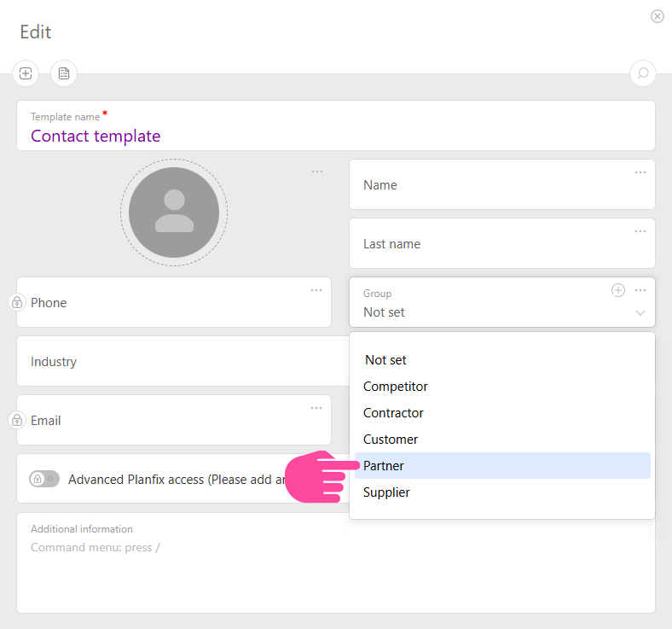Click the plus icon in Group field
Screen dimensions: 672x629
[618, 290]
